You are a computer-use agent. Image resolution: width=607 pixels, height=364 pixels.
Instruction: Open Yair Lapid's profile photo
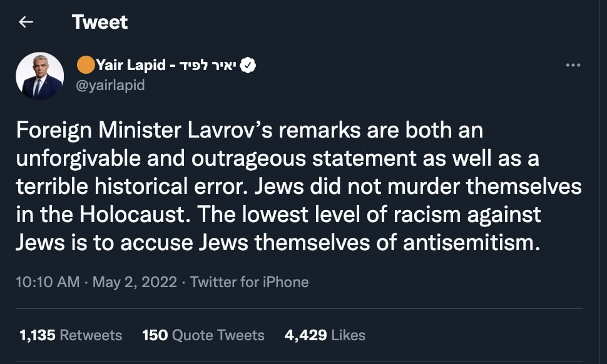tap(40, 76)
